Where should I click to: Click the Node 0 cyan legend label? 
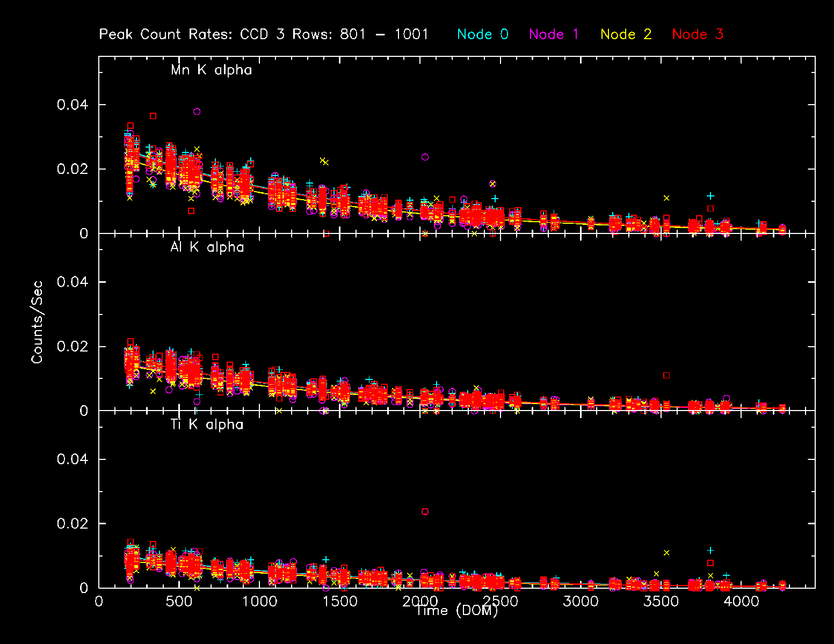pyautogui.click(x=482, y=34)
